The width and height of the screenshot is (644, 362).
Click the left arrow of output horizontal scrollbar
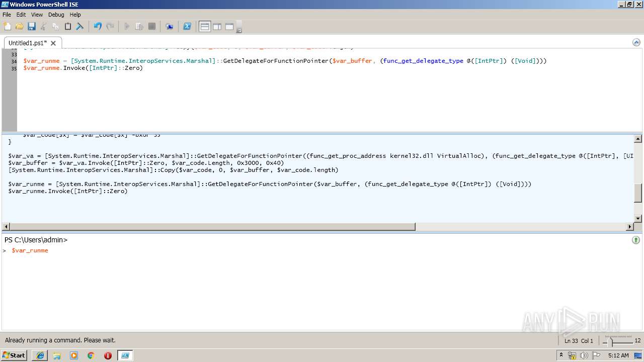pos(6,227)
